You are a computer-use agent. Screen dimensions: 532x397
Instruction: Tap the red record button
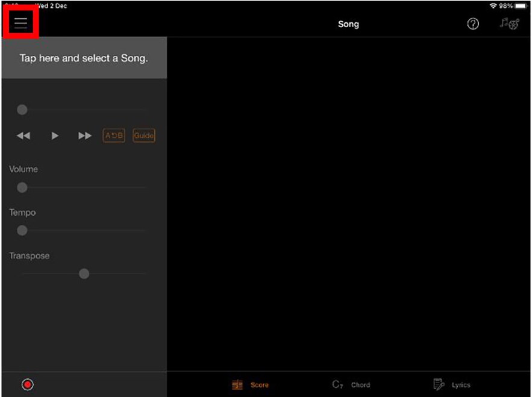pos(27,384)
